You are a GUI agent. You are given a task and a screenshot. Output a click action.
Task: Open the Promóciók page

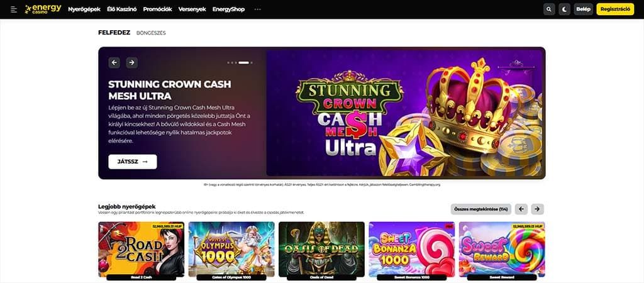tap(157, 9)
